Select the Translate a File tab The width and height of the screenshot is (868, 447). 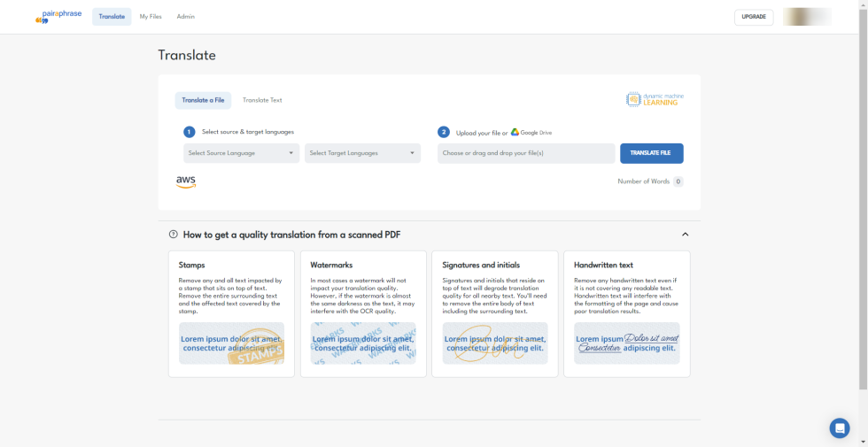(x=203, y=100)
